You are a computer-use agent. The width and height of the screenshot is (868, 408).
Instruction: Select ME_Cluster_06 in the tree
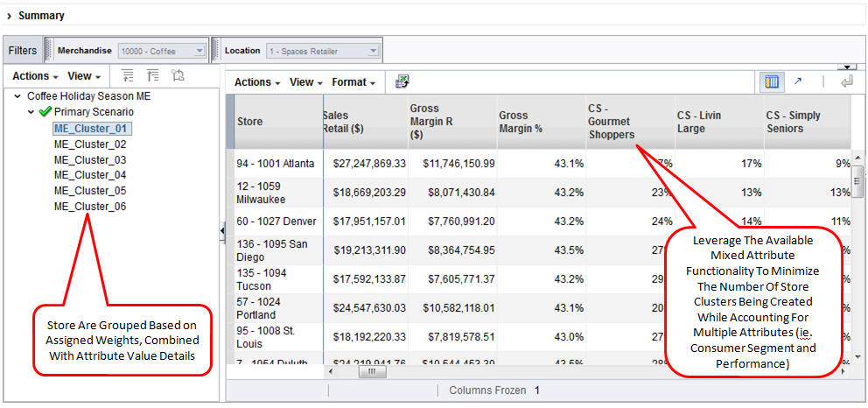(x=90, y=207)
